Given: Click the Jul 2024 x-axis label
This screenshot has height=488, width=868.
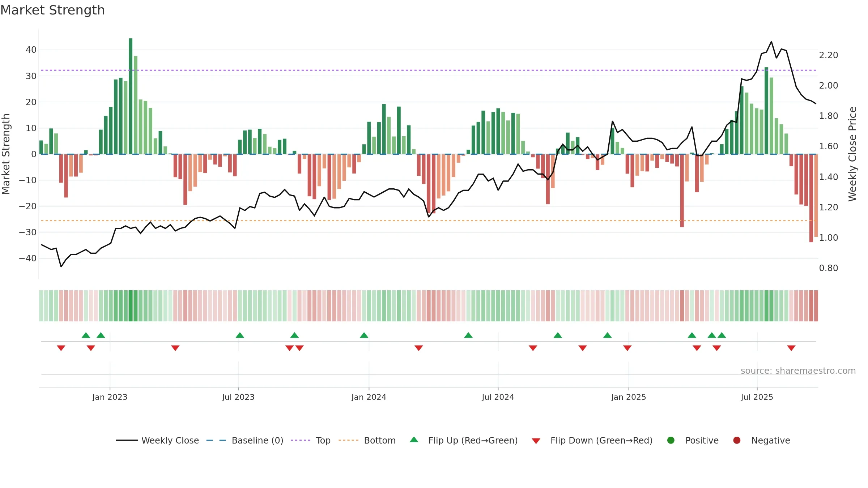Looking at the screenshot, I should pos(498,397).
